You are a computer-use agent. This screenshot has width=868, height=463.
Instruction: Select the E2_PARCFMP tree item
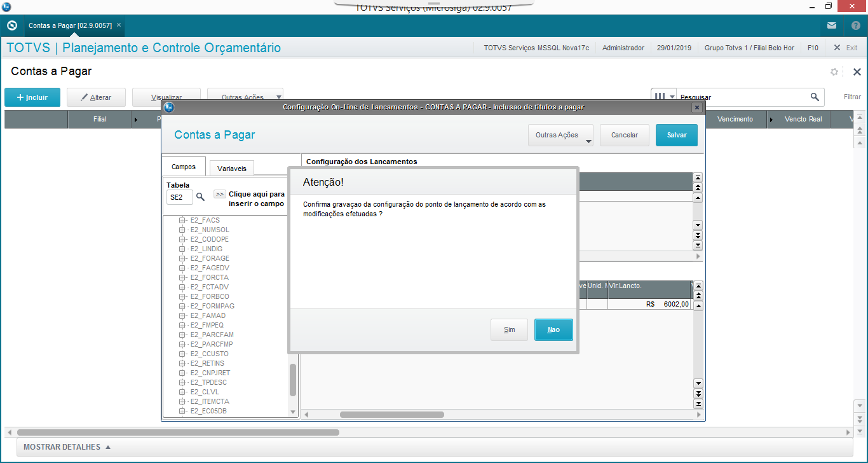[x=212, y=344]
